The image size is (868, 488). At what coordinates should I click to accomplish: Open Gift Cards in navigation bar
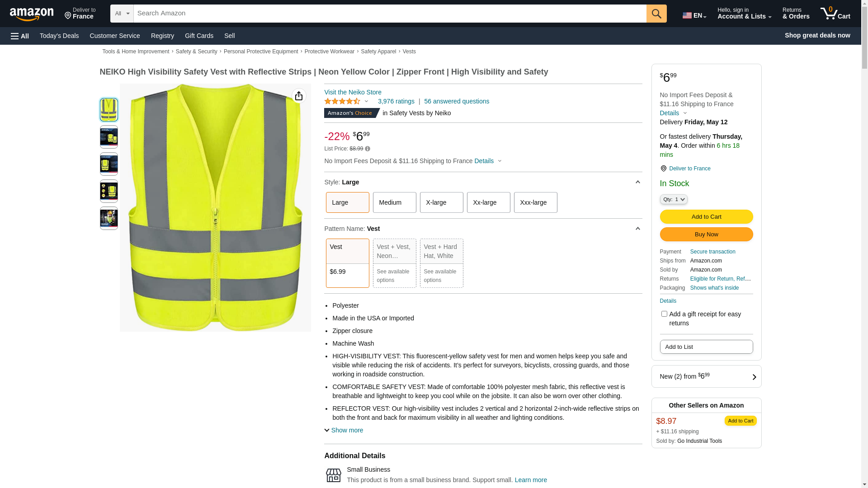[199, 36]
